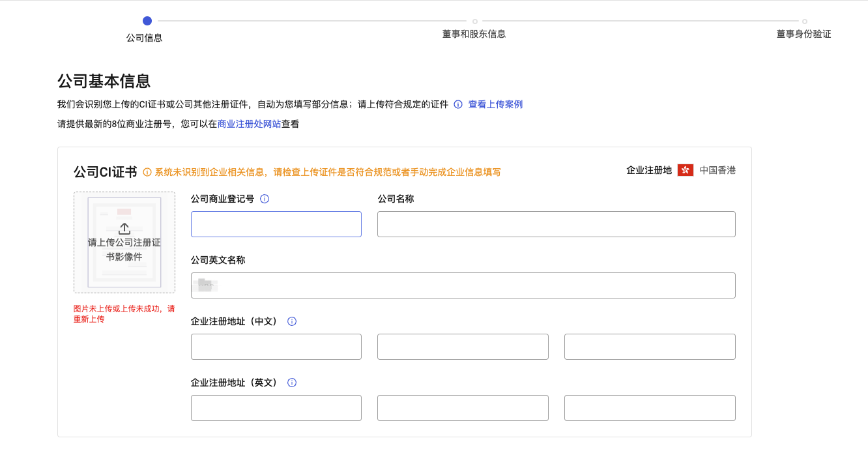Viewport: 868px width, 451px height.
Task: Click the certificate upload thumbnail area
Action: [x=124, y=242]
